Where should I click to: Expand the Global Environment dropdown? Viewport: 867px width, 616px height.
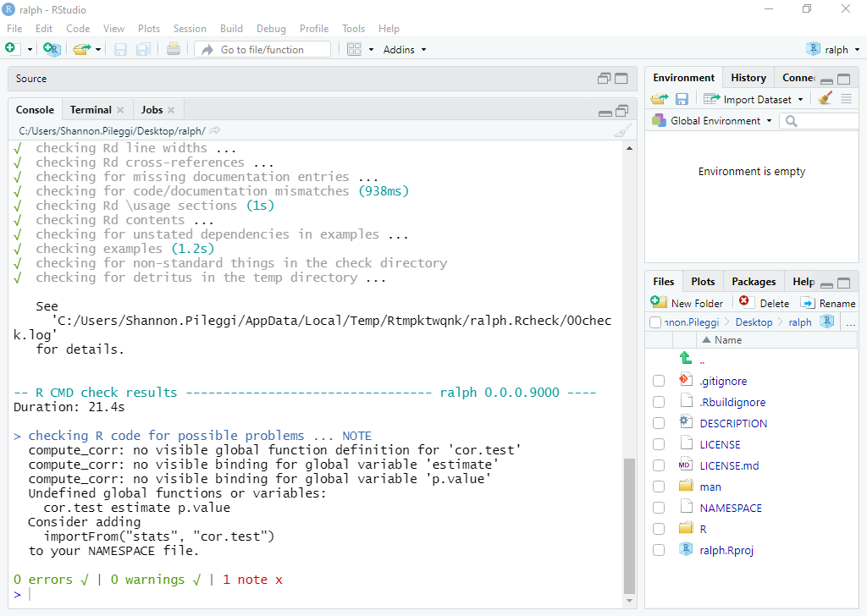[x=711, y=120]
